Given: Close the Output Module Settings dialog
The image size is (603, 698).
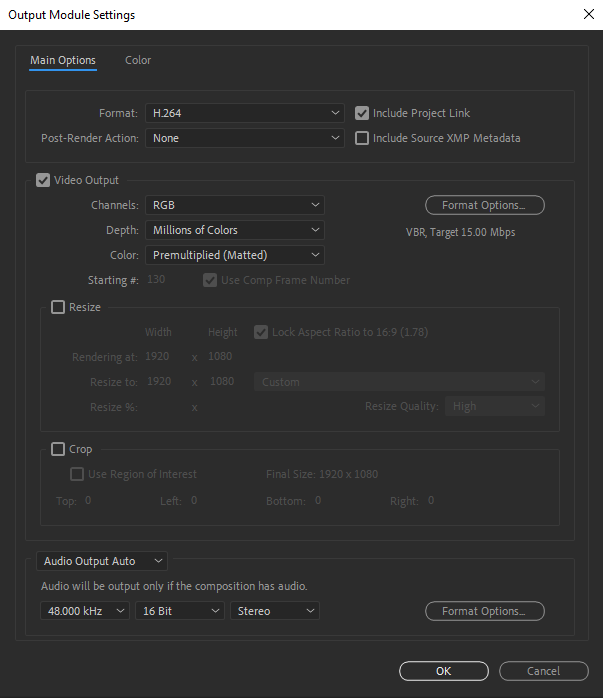Looking at the screenshot, I should (x=589, y=14).
